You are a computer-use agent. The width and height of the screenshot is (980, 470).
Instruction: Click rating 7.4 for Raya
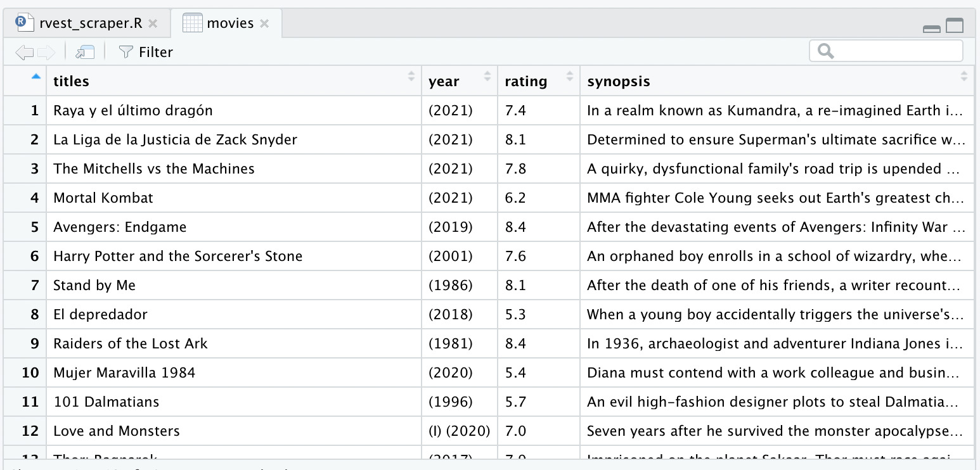pyautogui.click(x=539, y=110)
